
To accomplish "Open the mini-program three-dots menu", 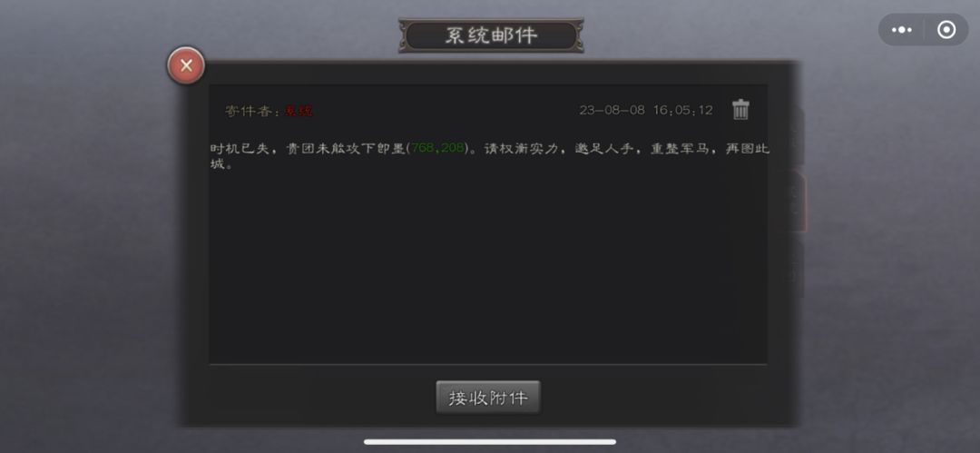I will coord(901,30).
